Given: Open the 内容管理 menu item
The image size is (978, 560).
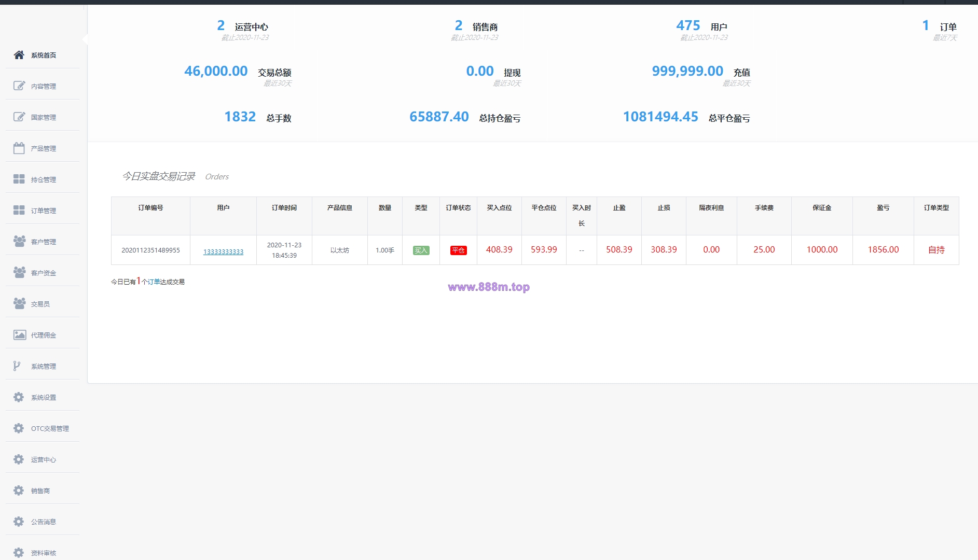Looking at the screenshot, I should click(x=43, y=86).
